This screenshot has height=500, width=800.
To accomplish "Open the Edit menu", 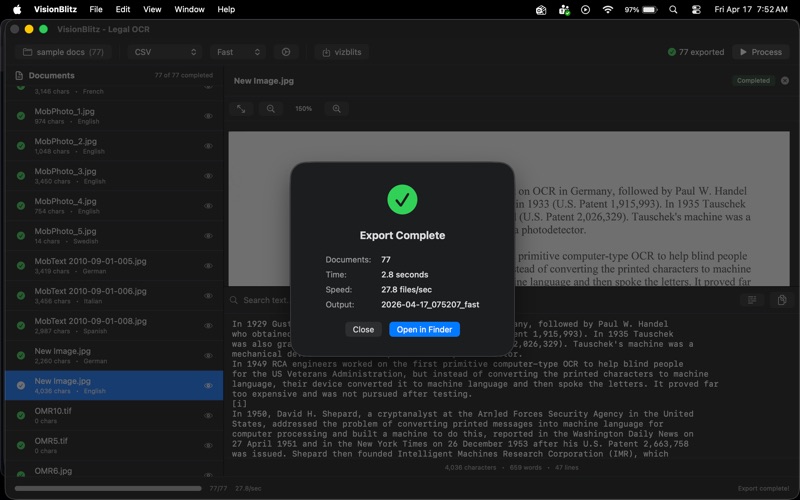I will [x=123, y=9].
